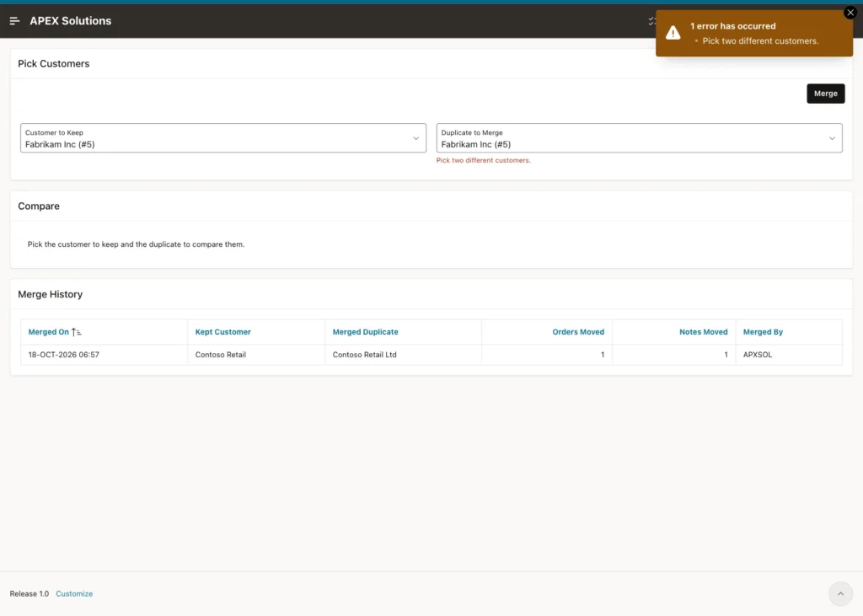Click the Orders Moved value 1
Viewport: 863px width, 616px height.
click(603, 355)
